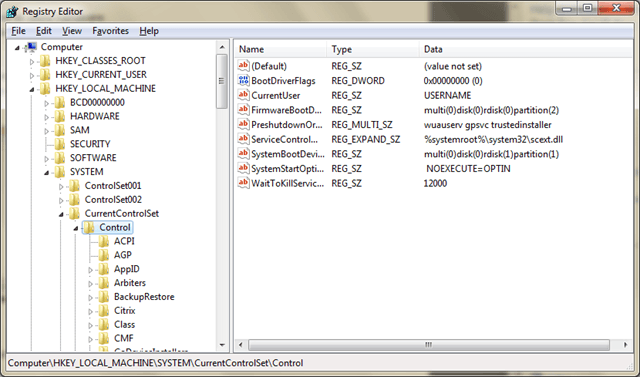Viewport: 640px width, 377px height.
Task: Expand the ControlSet001 key
Action: pos(61,186)
